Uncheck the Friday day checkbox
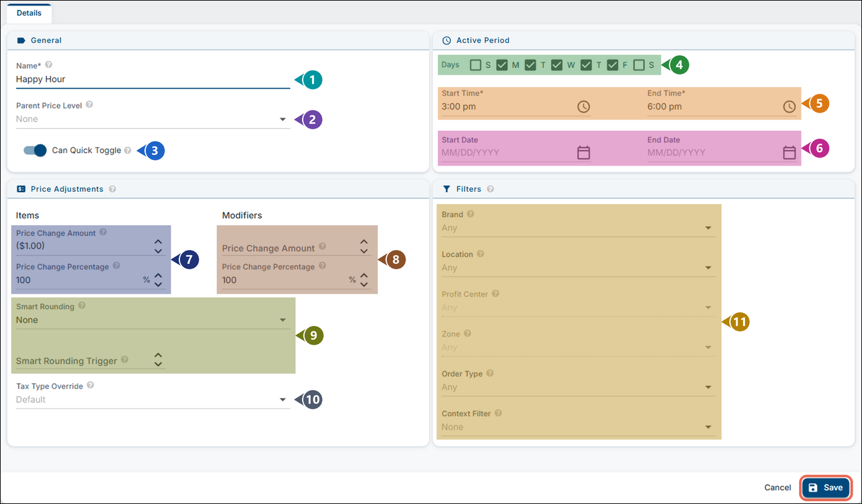Viewport: 862px width, 504px height. point(613,65)
